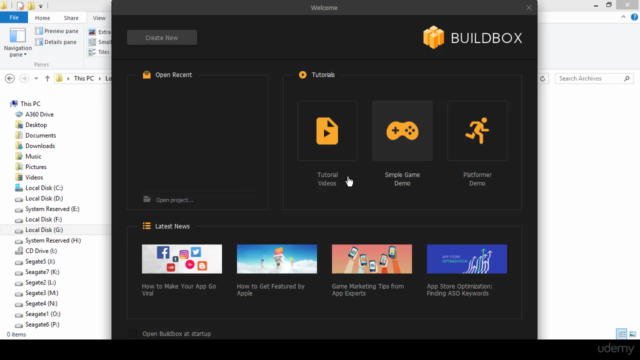
Task: Switch to the Home ribbon tab
Action: click(x=42, y=18)
